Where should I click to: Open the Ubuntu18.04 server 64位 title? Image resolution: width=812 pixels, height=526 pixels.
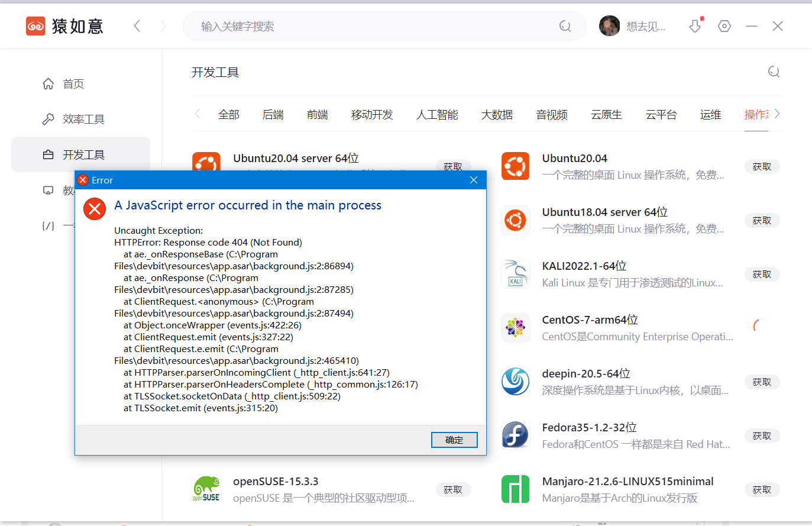pyautogui.click(x=605, y=212)
